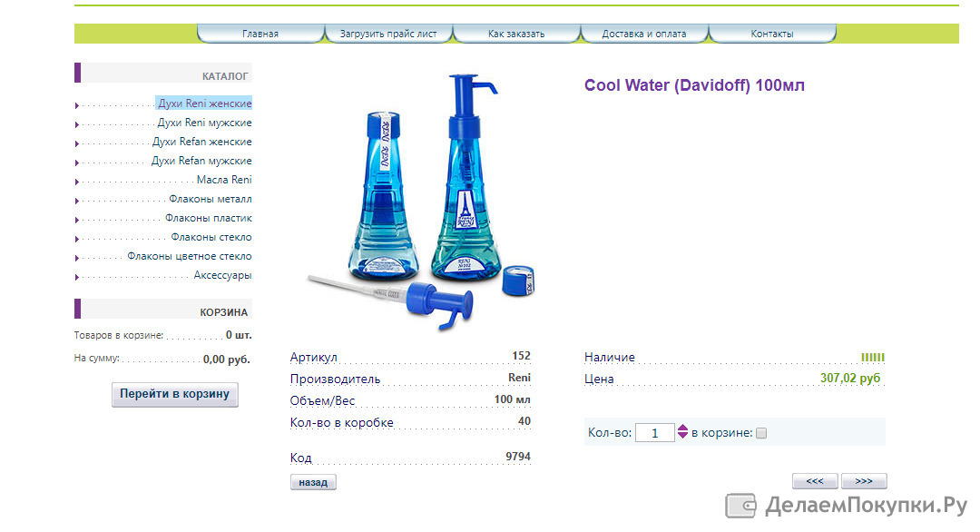
Task: Click the green availability bars indicator
Action: pyautogui.click(x=873, y=358)
